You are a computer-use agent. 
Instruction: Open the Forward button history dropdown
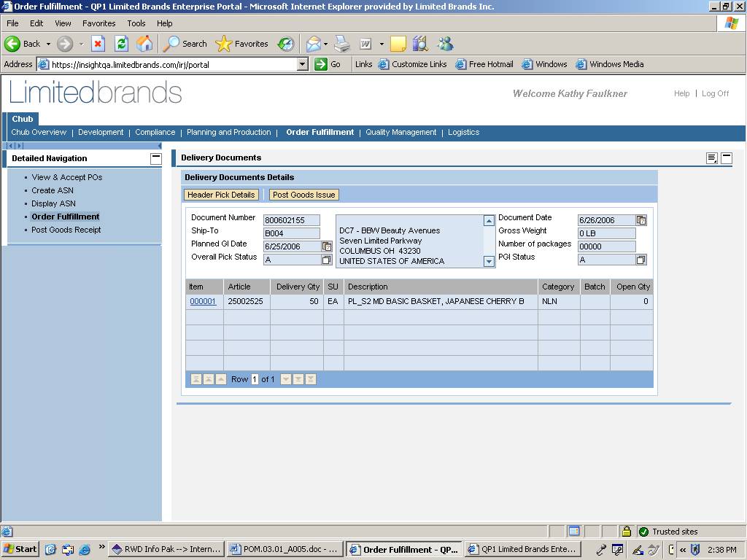81,44
